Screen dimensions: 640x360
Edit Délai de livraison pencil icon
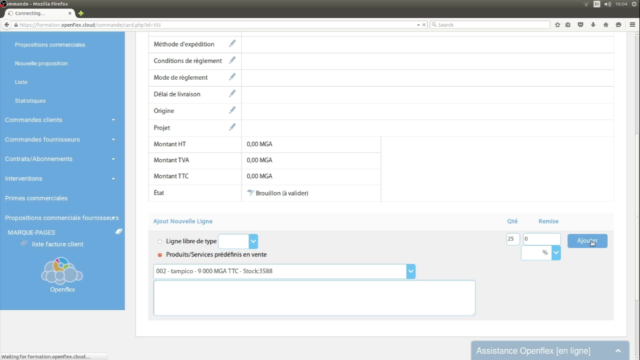[x=232, y=94]
